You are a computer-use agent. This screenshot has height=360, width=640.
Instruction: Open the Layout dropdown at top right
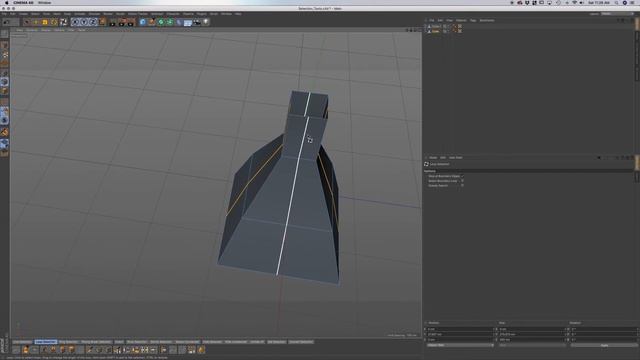pyautogui.click(x=618, y=13)
